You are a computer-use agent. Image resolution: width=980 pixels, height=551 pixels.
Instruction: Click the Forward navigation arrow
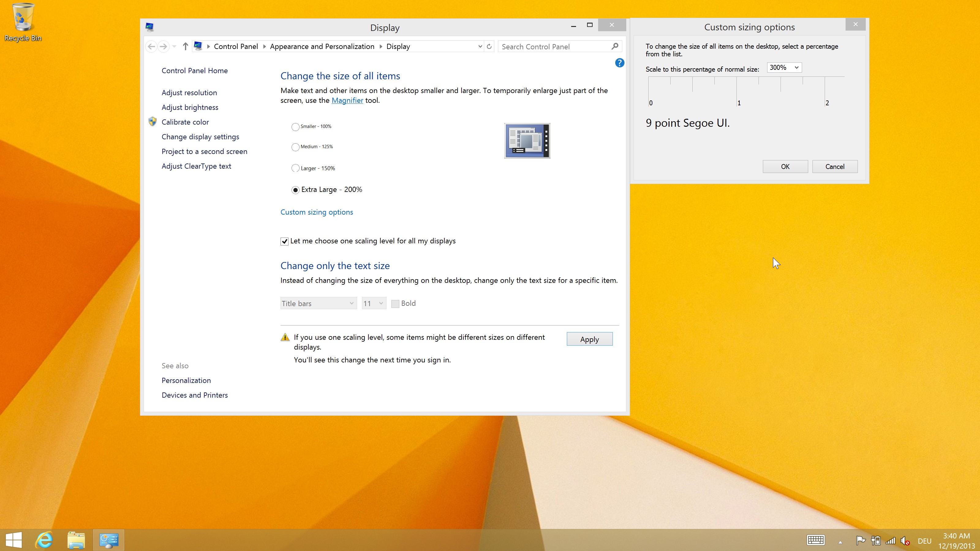[x=164, y=47]
